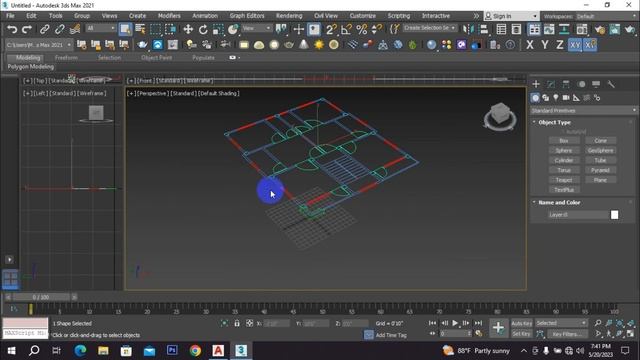Activate the Select and Scale tool
The height and width of the screenshot is (360, 640).
pyautogui.click(x=218, y=29)
